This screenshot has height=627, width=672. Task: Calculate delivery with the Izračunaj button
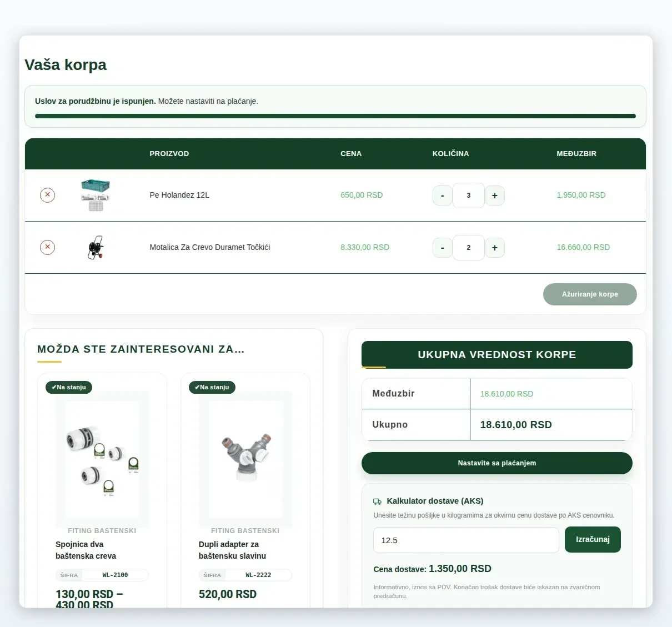pyautogui.click(x=593, y=540)
